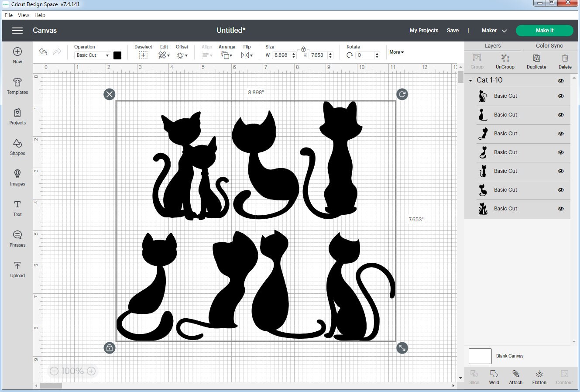Open the Shapes panel

pos(17,147)
